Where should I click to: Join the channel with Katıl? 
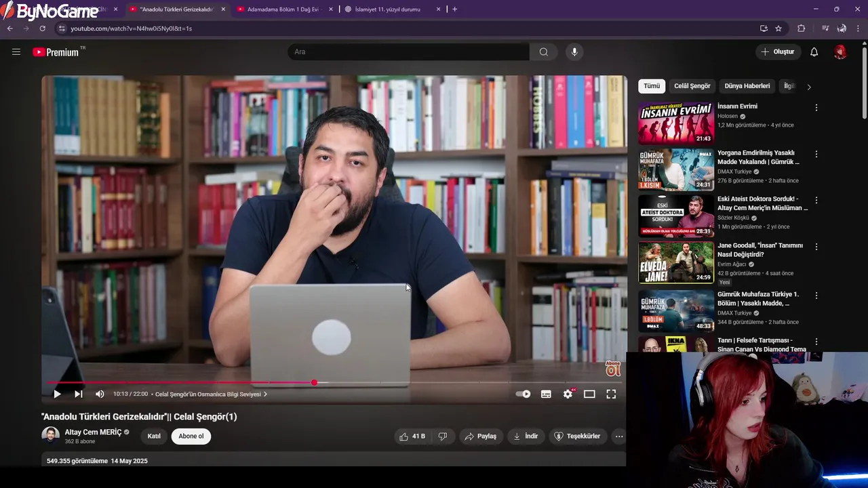[154, 436]
